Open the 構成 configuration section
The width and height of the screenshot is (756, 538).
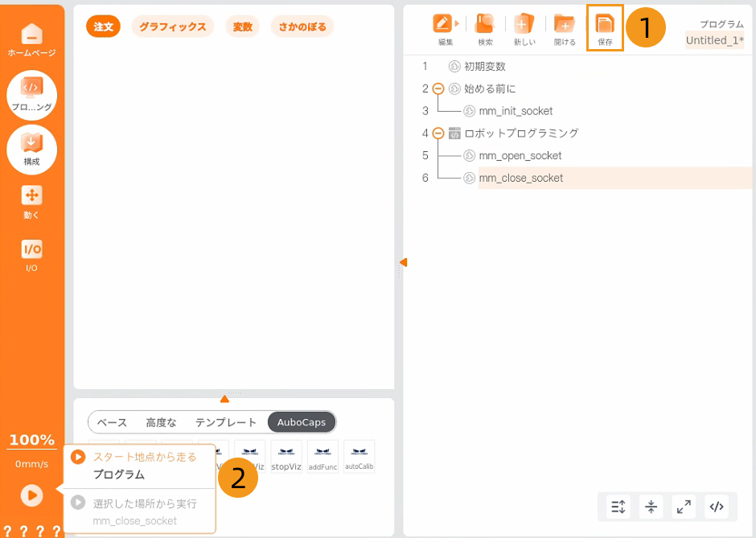[32, 150]
